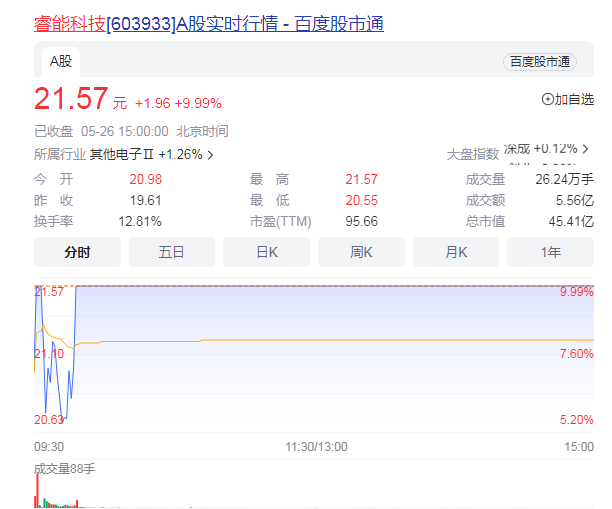Expand the 大盘指数 chevron arrow
The width and height of the screenshot is (612, 509).
585,149
